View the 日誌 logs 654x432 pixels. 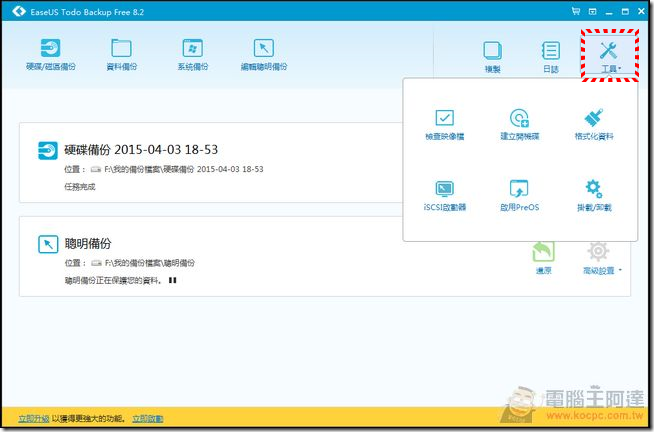[x=550, y=54]
